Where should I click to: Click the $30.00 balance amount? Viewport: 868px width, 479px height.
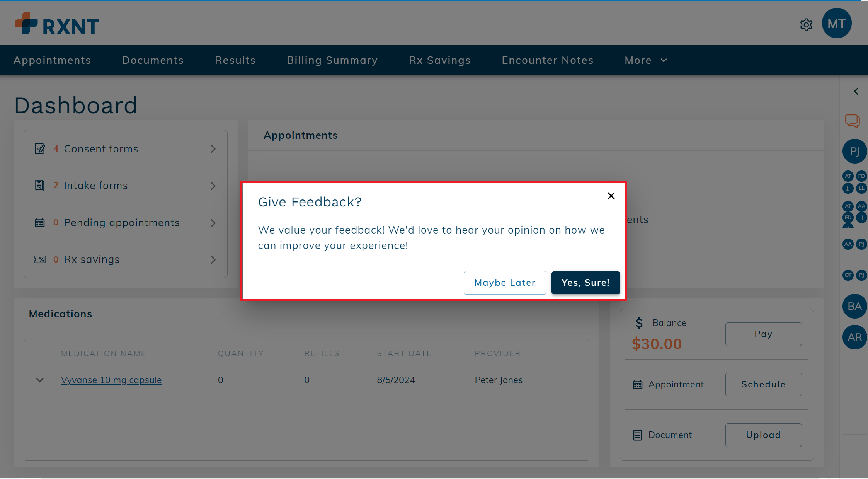tap(657, 344)
